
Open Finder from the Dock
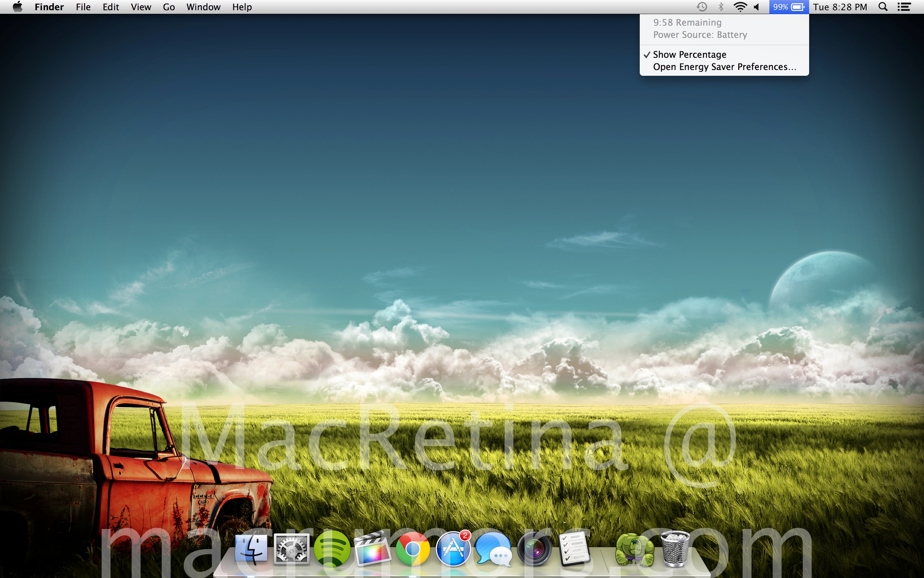click(x=251, y=549)
